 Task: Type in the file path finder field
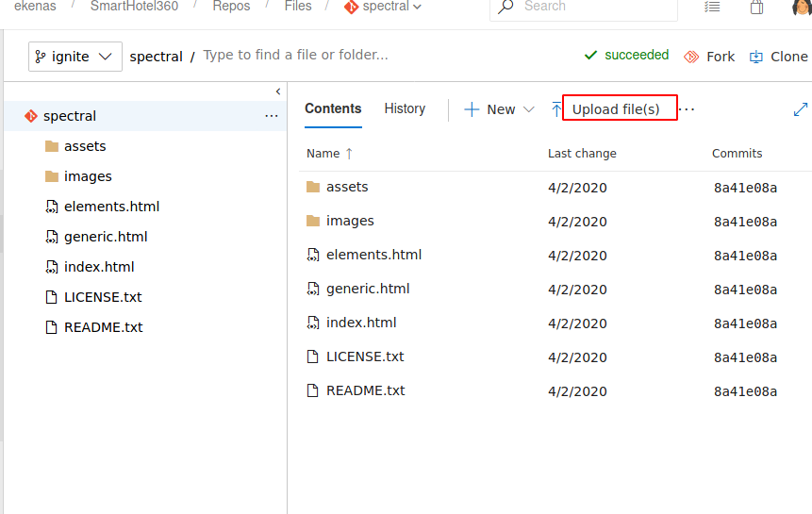click(x=377, y=56)
